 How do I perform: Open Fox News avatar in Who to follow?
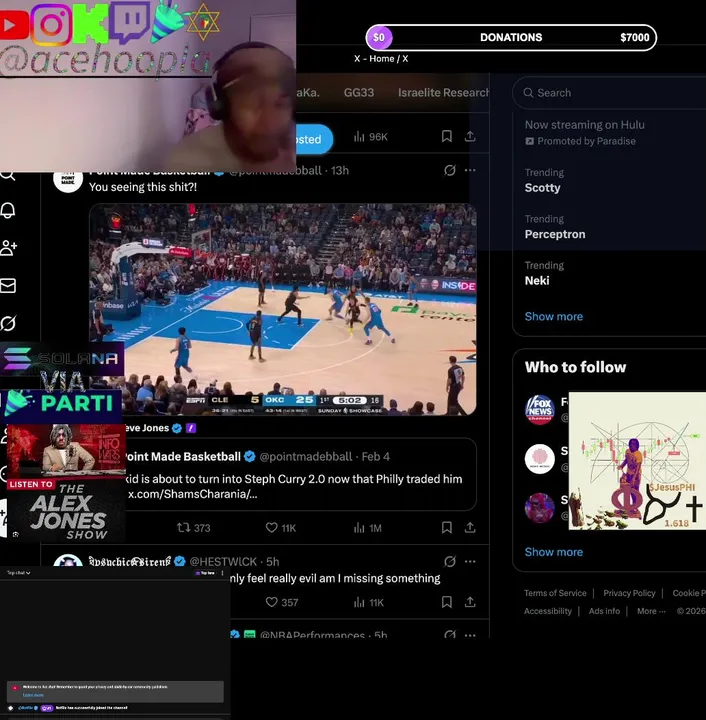539,410
